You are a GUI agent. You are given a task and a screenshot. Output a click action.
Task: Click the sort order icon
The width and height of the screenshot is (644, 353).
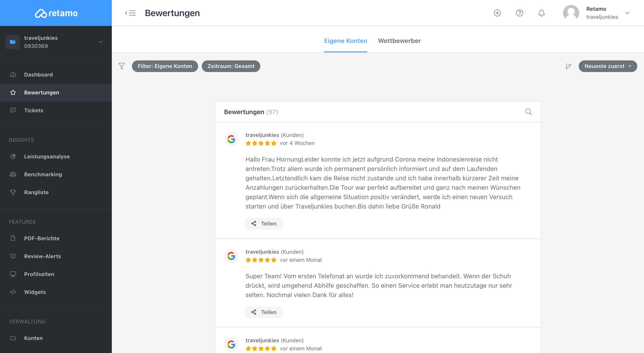(568, 66)
